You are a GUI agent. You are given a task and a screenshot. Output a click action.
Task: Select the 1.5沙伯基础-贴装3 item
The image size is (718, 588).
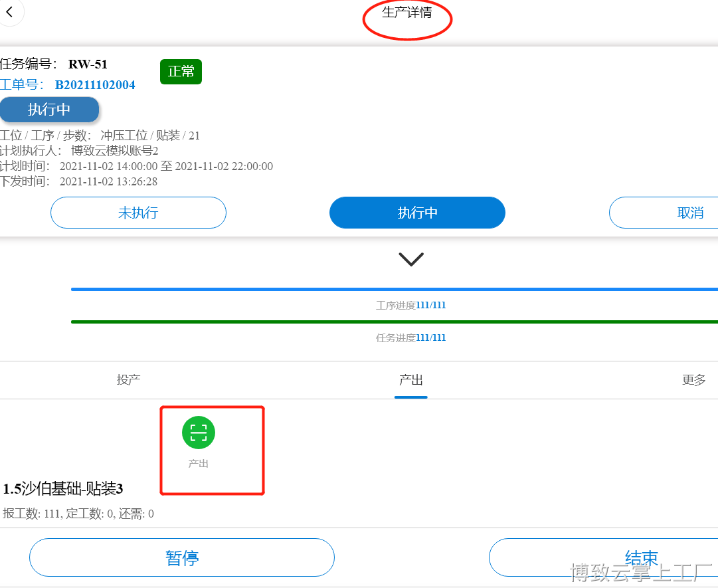[62, 488]
